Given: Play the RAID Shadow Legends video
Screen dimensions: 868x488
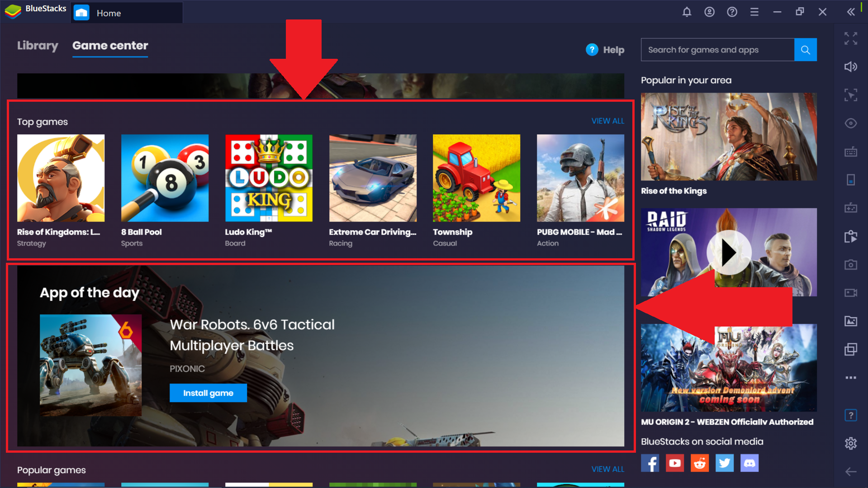Looking at the screenshot, I should click(729, 252).
